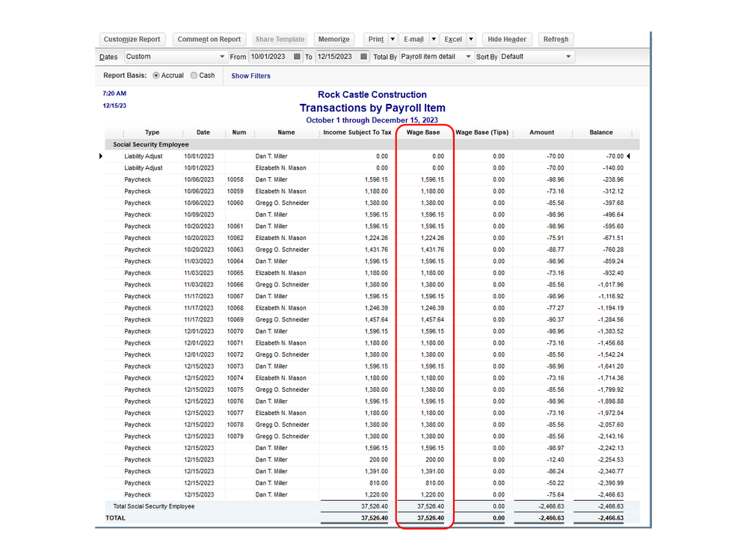Screen dimensions: 747x560
Task: Expand the Excel export dropdown arrow
Action: [470, 39]
